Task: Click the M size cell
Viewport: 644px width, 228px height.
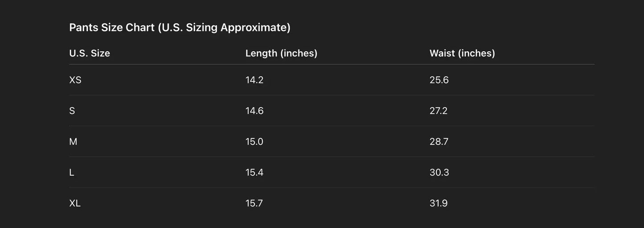Action: 73,142
